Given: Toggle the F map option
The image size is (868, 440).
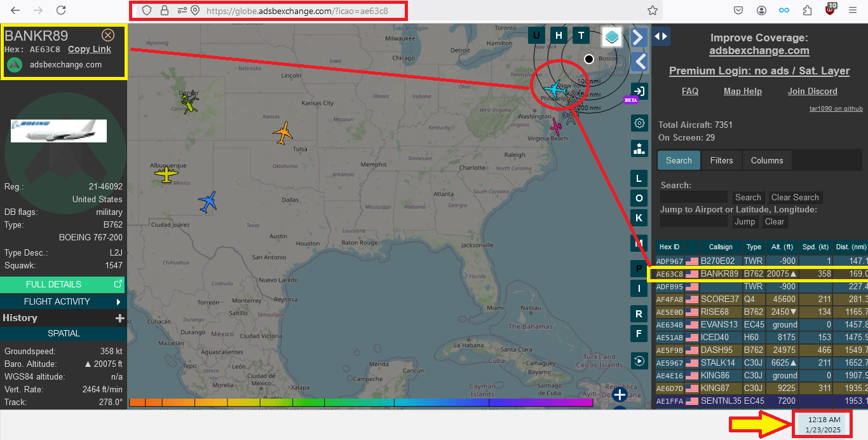Looking at the screenshot, I should click(639, 333).
